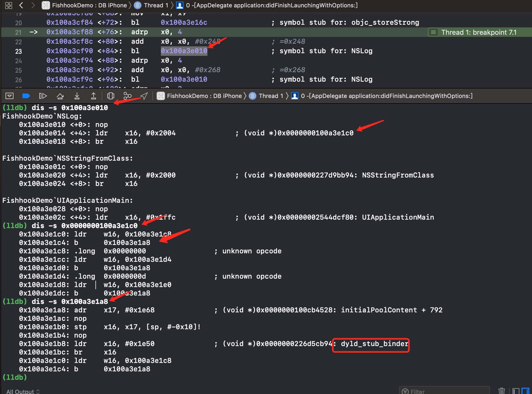The width and height of the screenshot is (532, 394).
Task: Open the related items grid menu
Action: [x=8, y=5]
